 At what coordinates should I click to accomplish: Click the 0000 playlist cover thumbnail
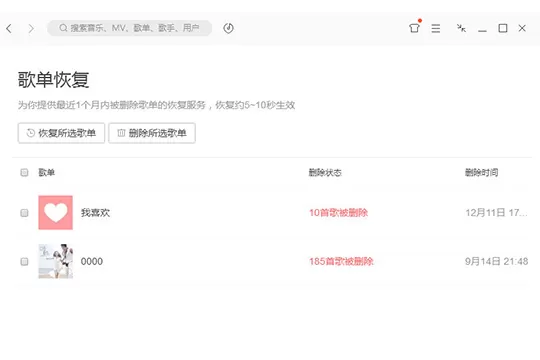pyautogui.click(x=55, y=261)
